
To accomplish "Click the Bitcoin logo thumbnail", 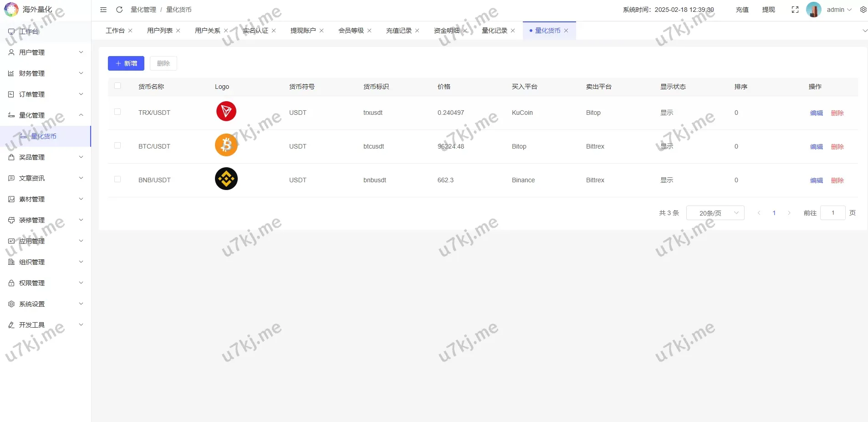I will click(226, 145).
